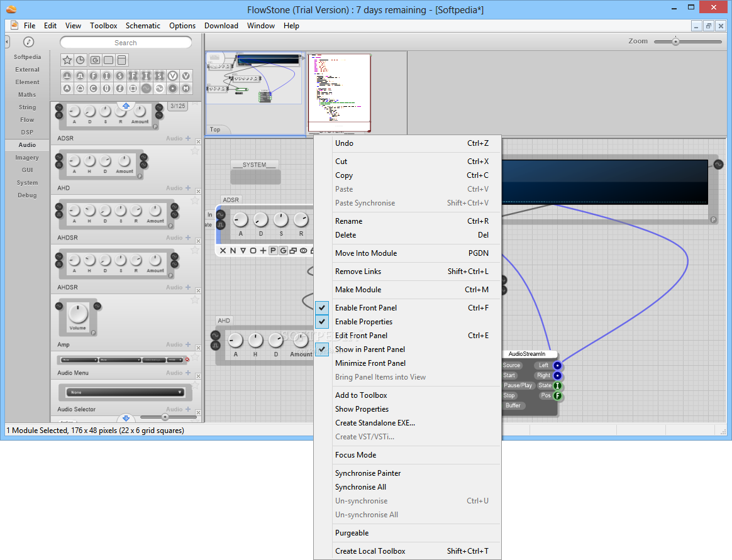Select the MIDI 'M' connector filter
This screenshot has height=560, width=732.
click(186, 88)
